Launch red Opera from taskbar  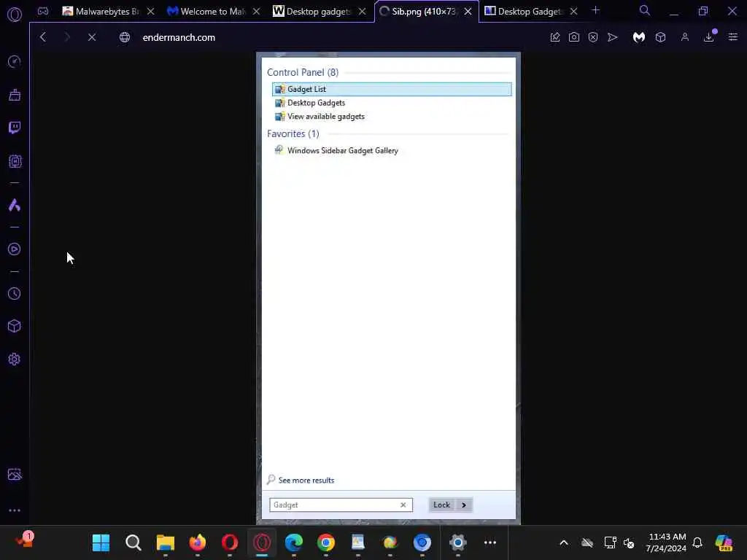click(230, 542)
